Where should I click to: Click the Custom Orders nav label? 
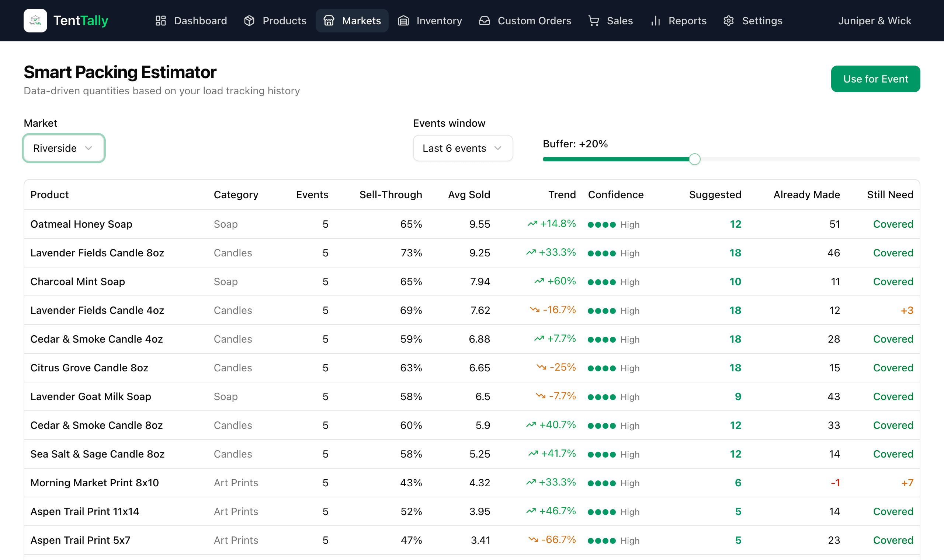pyautogui.click(x=534, y=21)
